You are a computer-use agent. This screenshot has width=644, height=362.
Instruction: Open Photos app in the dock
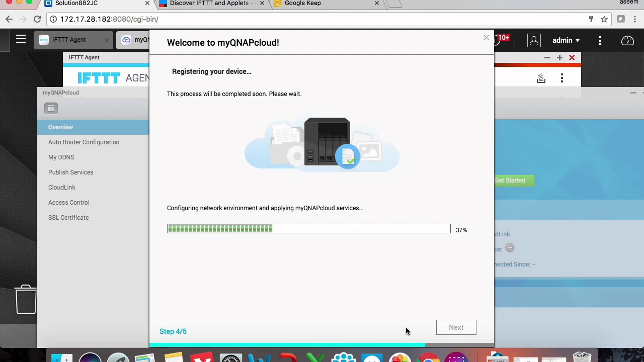[399, 357]
